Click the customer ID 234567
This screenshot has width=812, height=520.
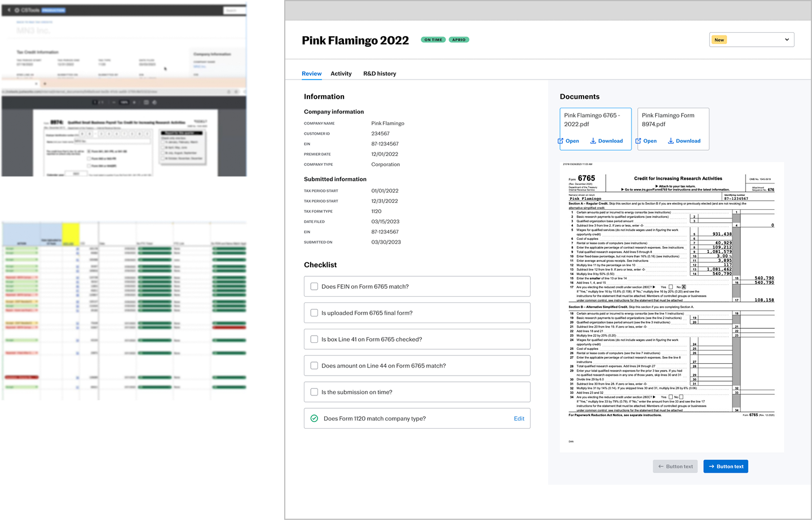click(380, 134)
